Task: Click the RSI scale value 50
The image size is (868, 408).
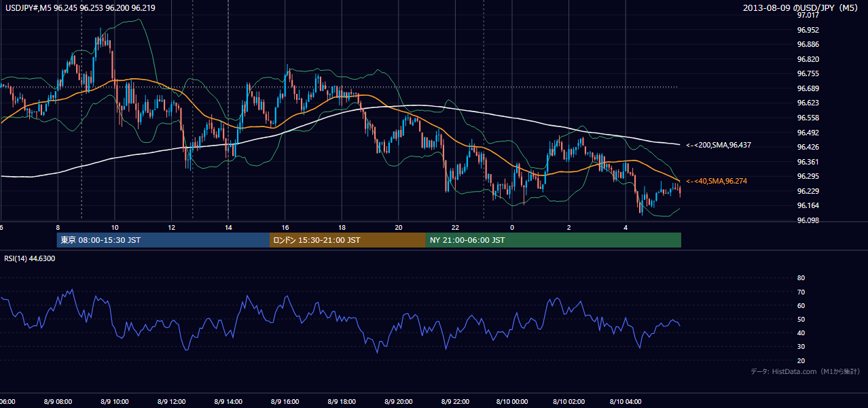Action: pos(801,319)
